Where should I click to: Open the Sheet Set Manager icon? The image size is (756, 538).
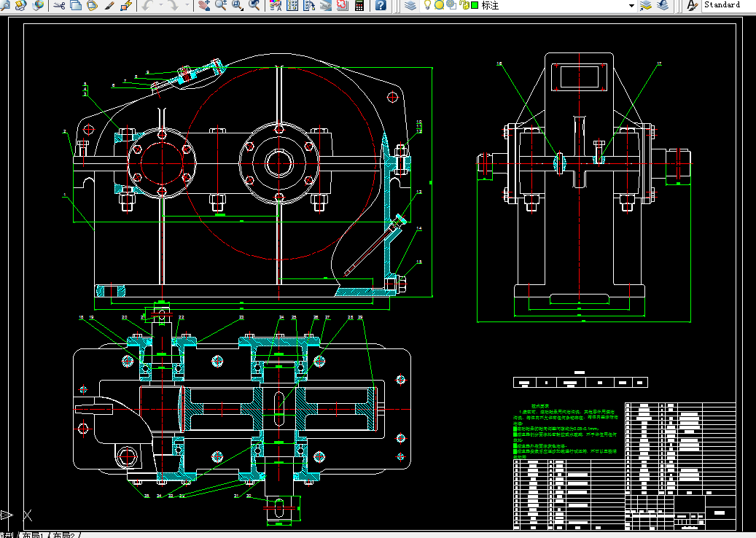coord(326,5)
